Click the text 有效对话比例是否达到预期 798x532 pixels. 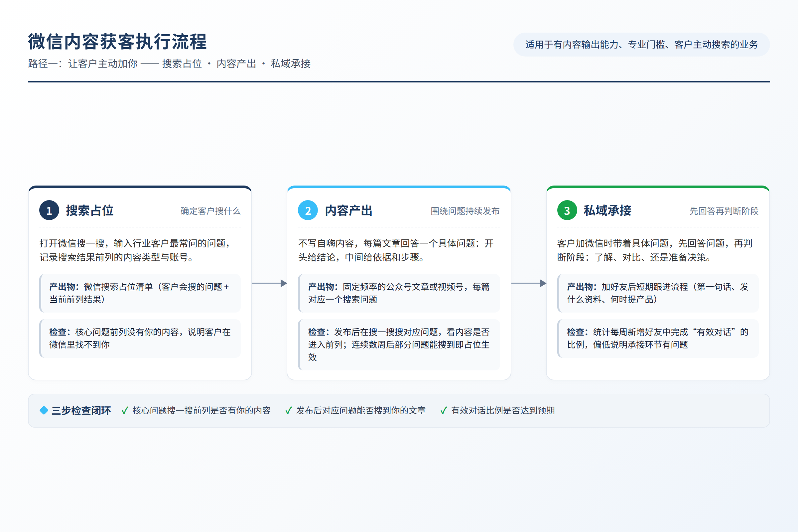[503, 411]
